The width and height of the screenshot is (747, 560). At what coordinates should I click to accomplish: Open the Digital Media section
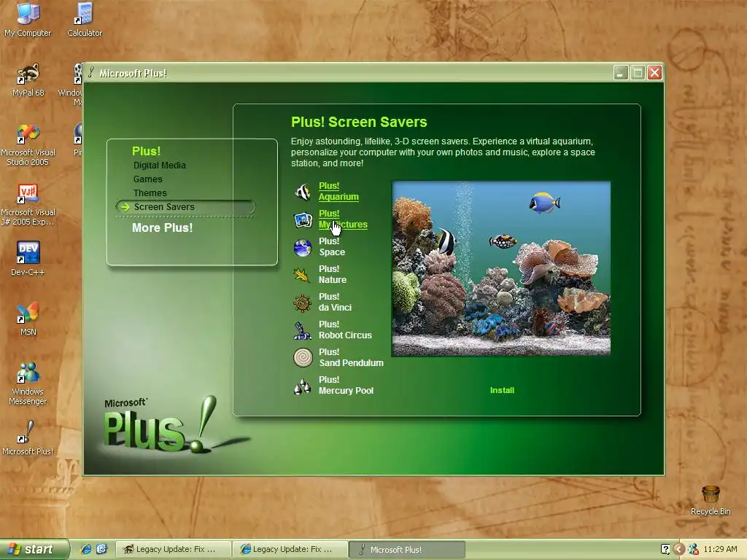160,166
